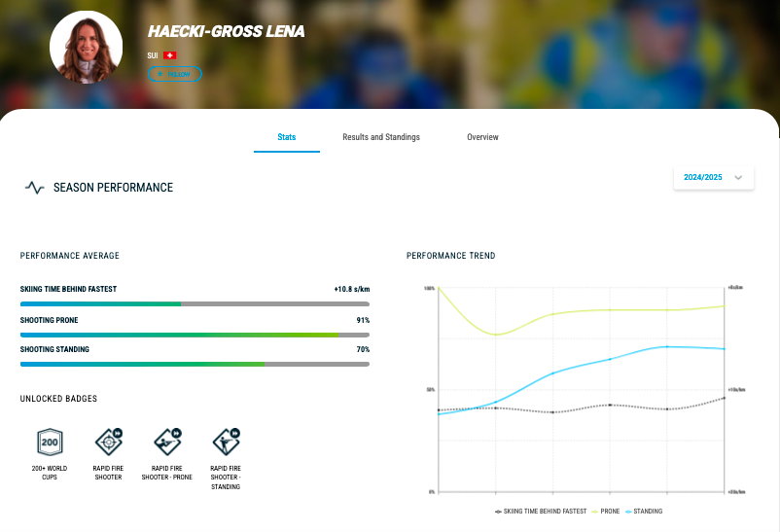Click Lena Haecki-Gross profile photo

tap(86, 48)
